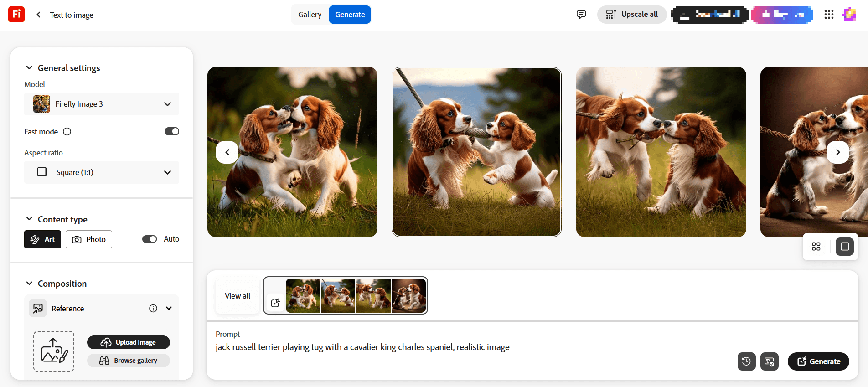Show previous image with left carousel arrow
The width and height of the screenshot is (868, 387).
pyautogui.click(x=227, y=152)
